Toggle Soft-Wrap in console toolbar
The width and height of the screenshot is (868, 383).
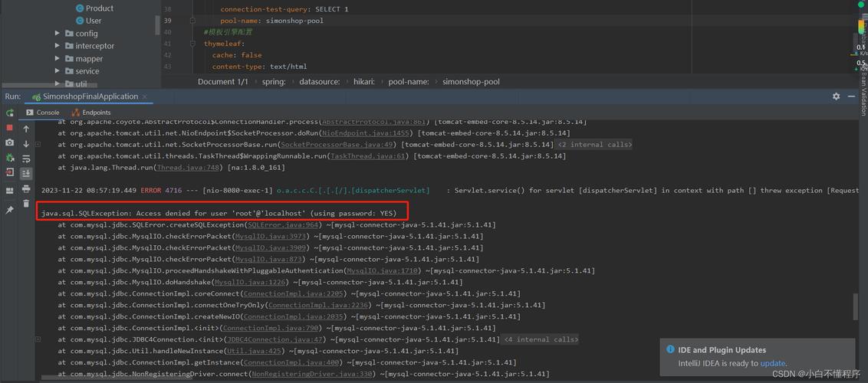click(26, 159)
